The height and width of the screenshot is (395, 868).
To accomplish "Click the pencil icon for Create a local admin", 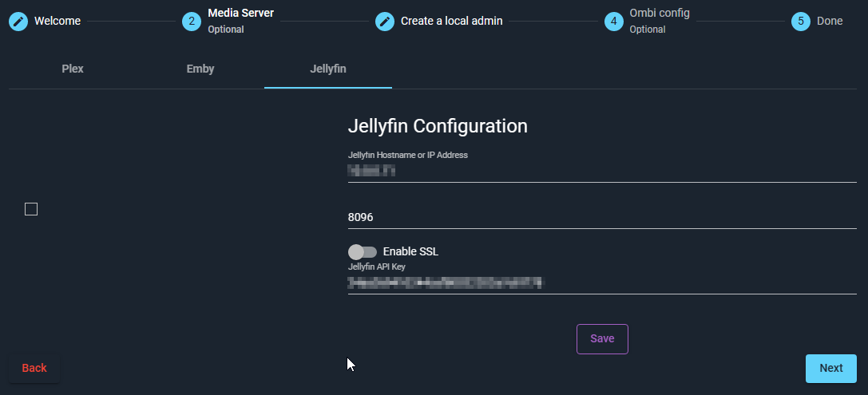I will (385, 21).
